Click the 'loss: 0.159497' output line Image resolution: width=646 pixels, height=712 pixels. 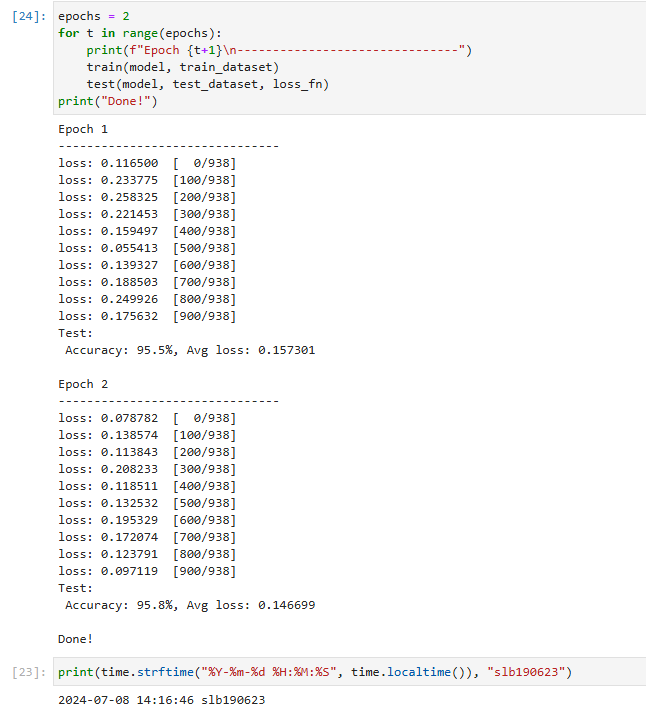click(x=147, y=231)
